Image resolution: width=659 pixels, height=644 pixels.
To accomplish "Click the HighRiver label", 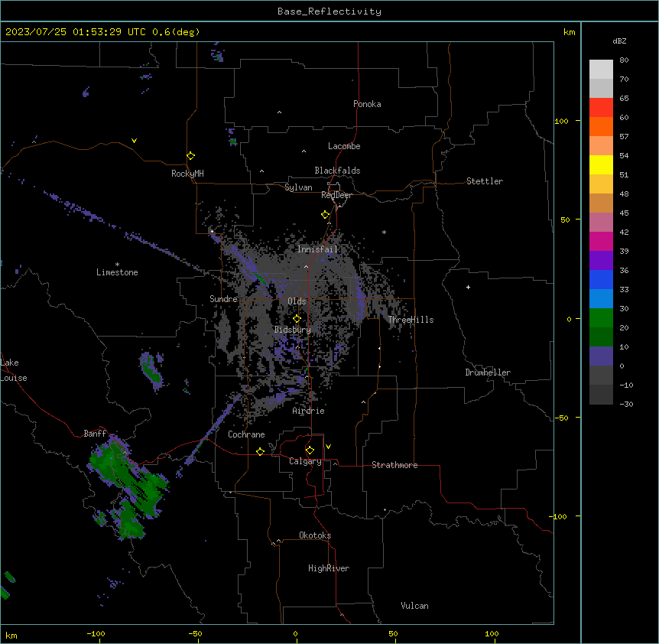I will 329,568.
